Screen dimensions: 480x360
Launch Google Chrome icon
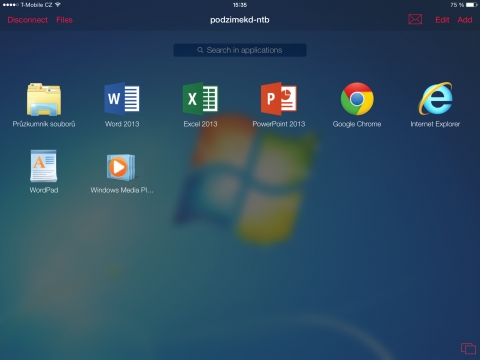tap(357, 99)
